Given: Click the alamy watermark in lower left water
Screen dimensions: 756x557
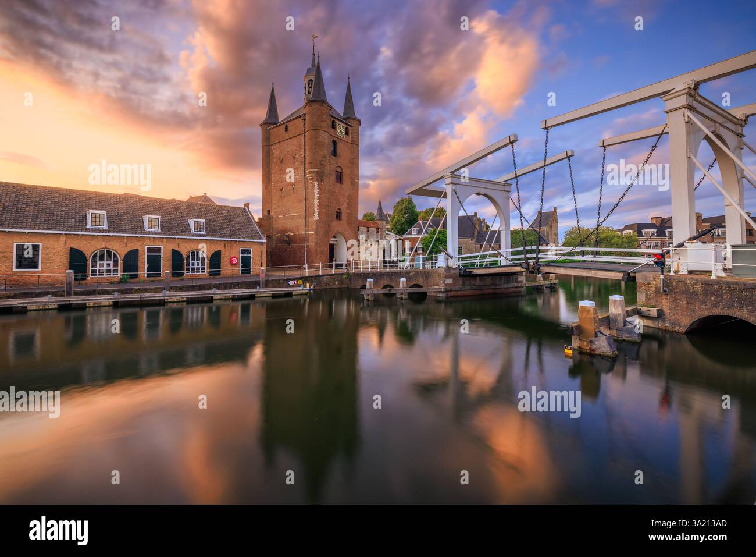Looking at the screenshot, I should [x=29, y=402].
